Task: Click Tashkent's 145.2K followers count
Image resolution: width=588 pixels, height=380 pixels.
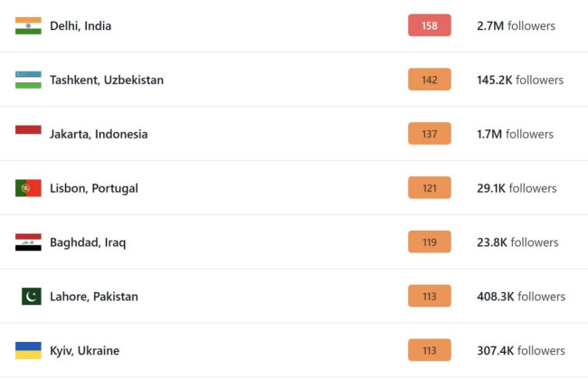Action: (519, 80)
